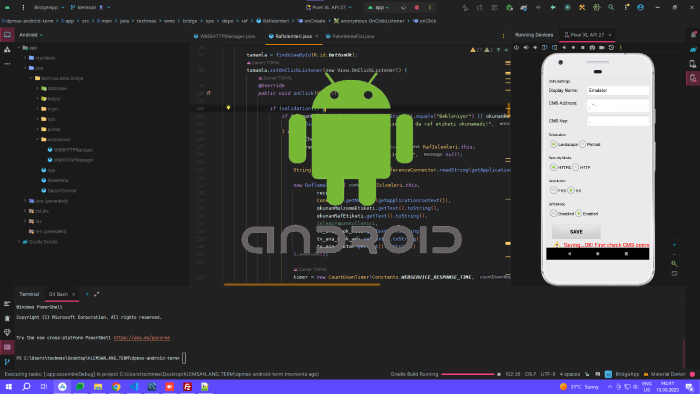Open the klemsan branch dropdown
Viewport: 700px width, 394px height.
[91, 7]
